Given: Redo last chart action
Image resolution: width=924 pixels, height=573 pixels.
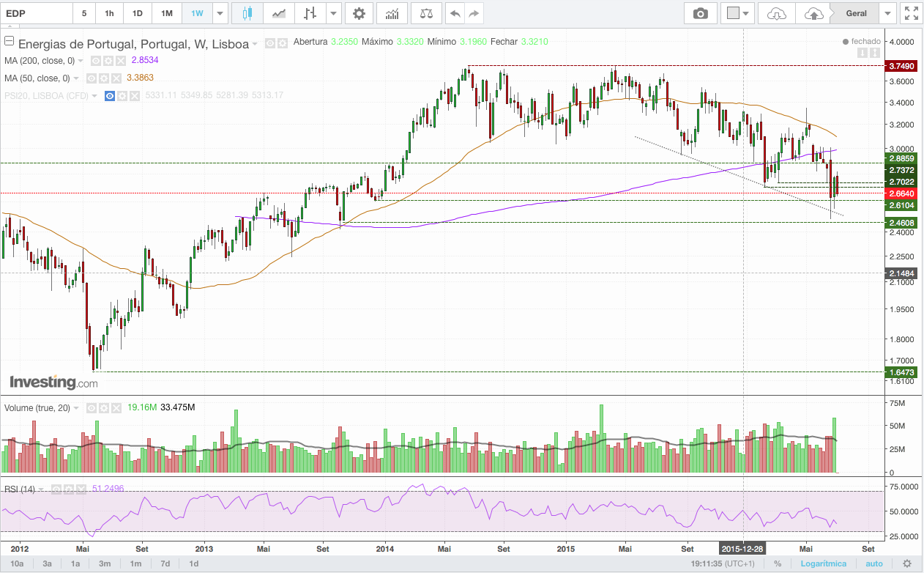Looking at the screenshot, I should click(x=474, y=13).
